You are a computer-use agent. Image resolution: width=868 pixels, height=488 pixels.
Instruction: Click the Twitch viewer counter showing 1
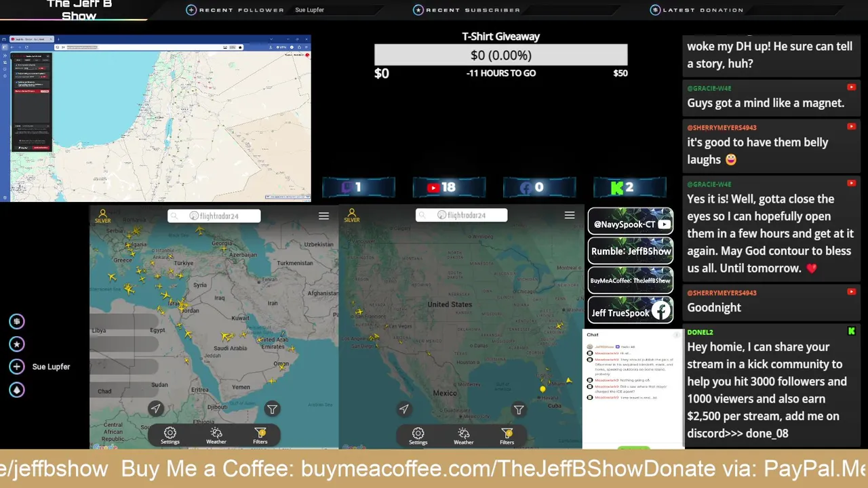359,188
